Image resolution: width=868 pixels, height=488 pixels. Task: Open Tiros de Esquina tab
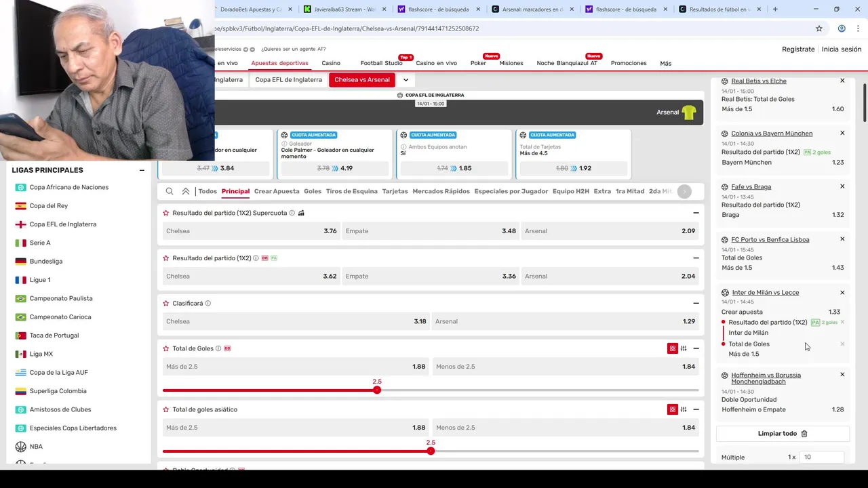[x=352, y=191]
